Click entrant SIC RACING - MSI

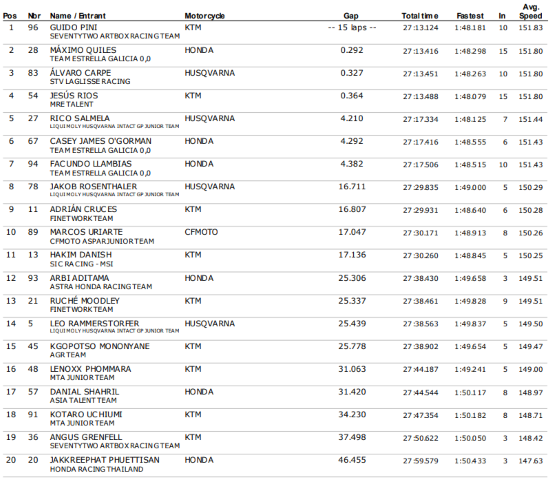81,264
